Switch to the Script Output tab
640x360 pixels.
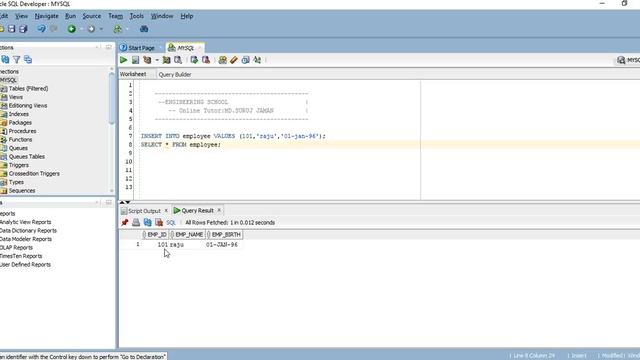click(x=144, y=211)
